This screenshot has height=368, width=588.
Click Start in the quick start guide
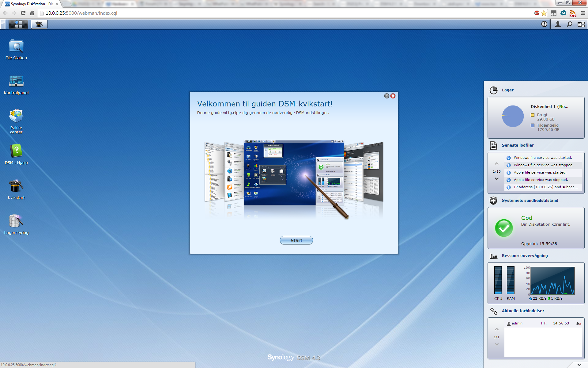[x=296, y=240]
